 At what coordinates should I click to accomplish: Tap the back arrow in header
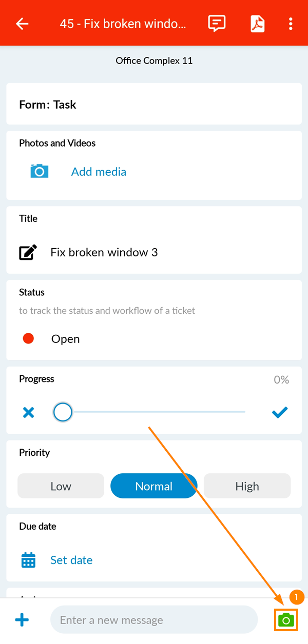pos(22,24)
